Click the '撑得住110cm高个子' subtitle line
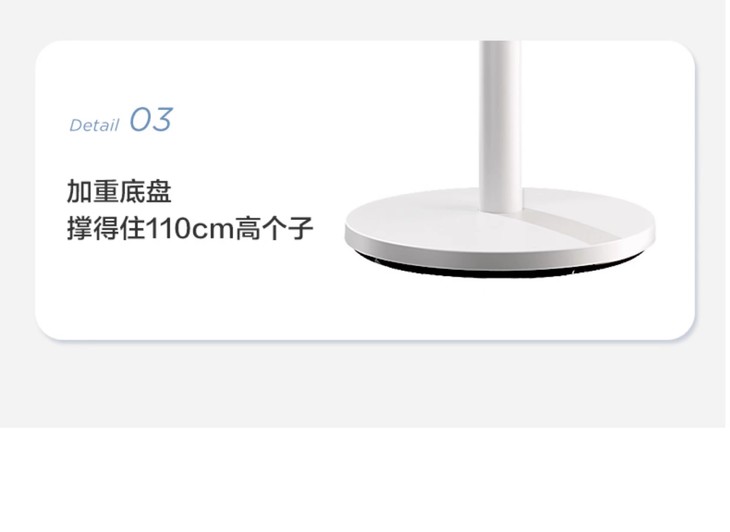 tap(190, 228)
